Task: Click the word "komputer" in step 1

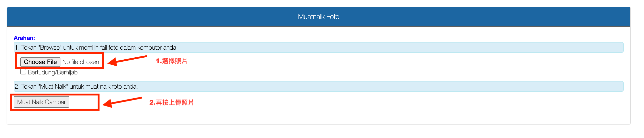Action: (x=149, y=48)
